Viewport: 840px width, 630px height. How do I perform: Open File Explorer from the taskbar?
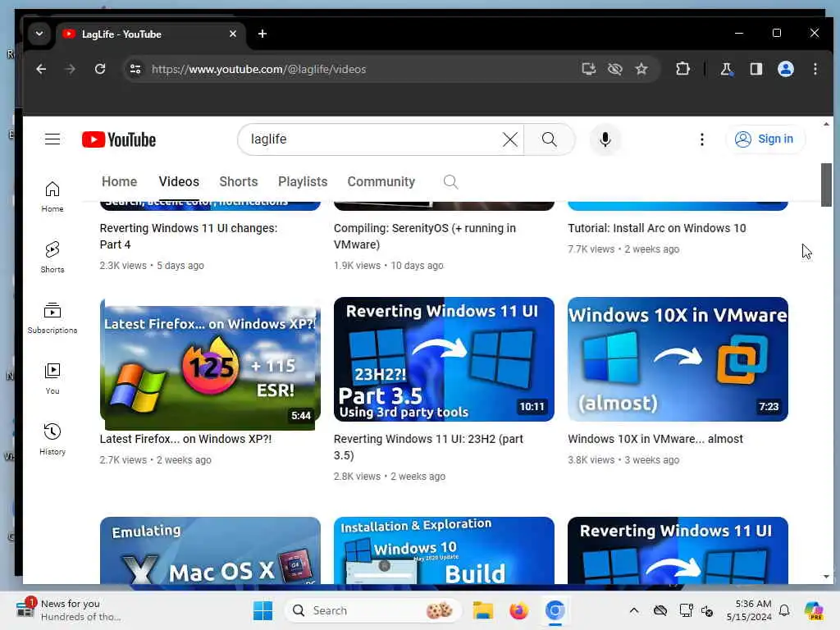pyautogui.click(x=482, y=610)
